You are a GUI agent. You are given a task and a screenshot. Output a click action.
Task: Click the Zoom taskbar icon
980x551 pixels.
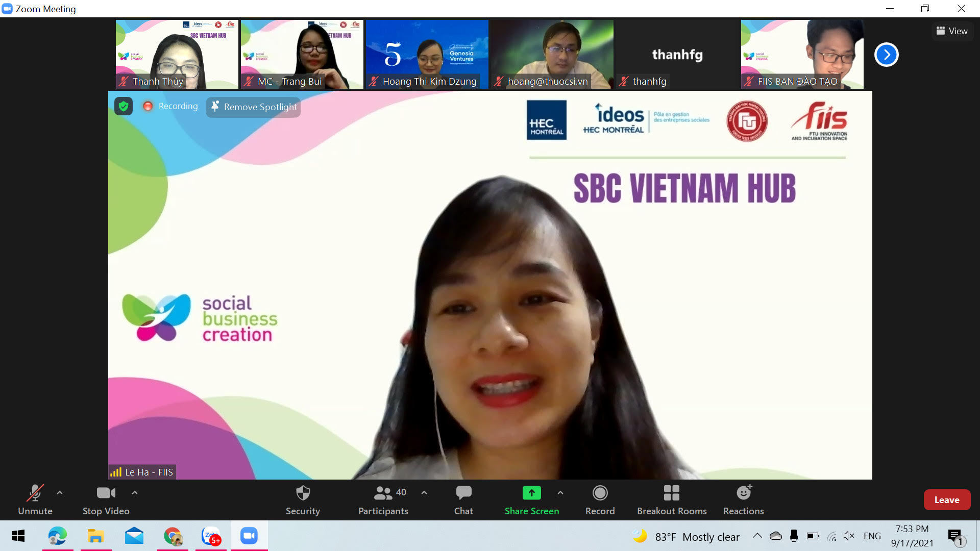(249, 536)
